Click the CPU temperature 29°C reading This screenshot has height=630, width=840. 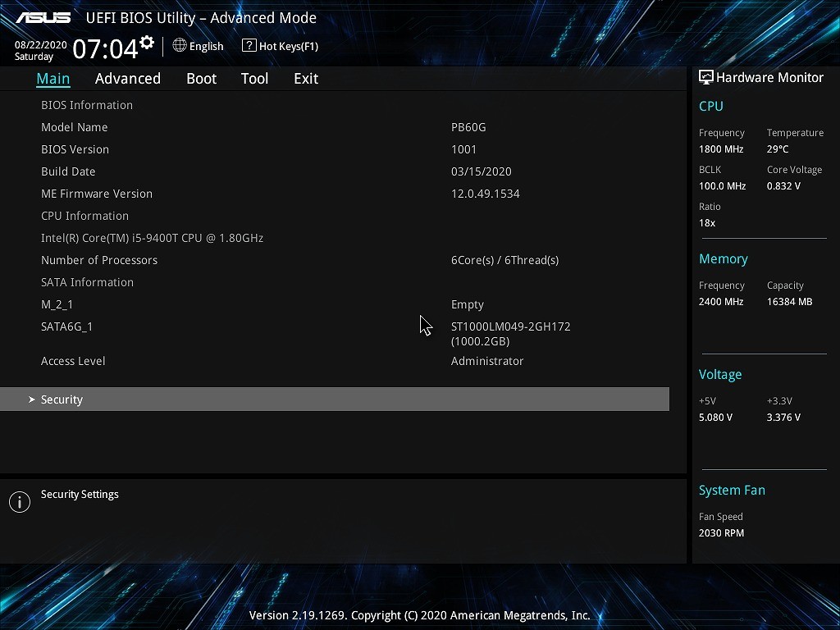pos(777,149)
